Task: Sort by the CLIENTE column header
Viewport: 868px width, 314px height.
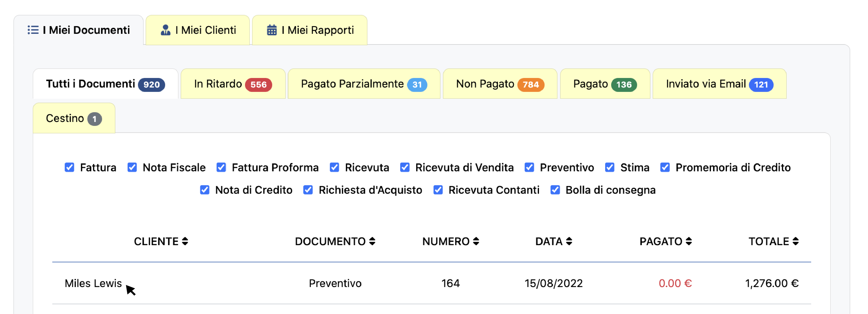Action: pyautogui.click(x=161, y=241)
